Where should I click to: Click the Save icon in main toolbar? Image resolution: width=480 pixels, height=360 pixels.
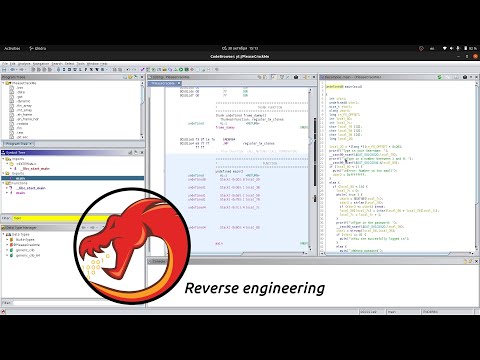pyautogui.click(x=4, y=69)
